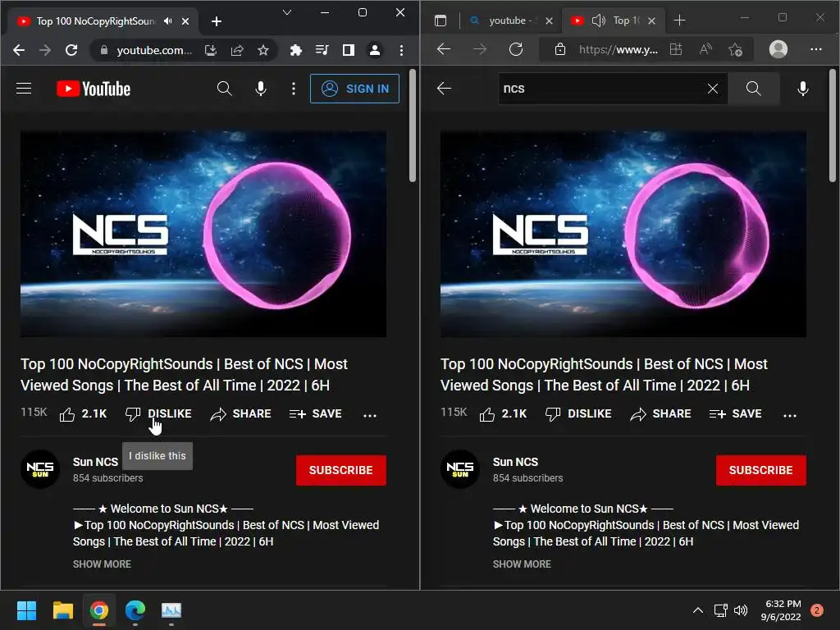Show hidden tray icons chevron

click(x=697, y=610)
